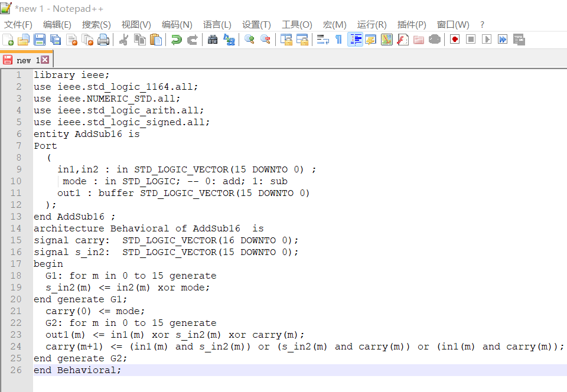Start macro recording
The image size is (567, 392).
pyautogui.click(x=455, y=40)
